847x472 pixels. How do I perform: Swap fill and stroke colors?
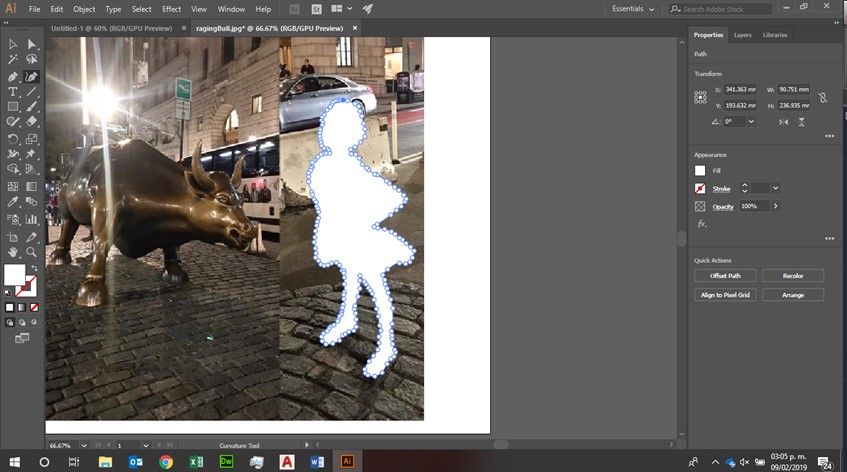(33, 267)
